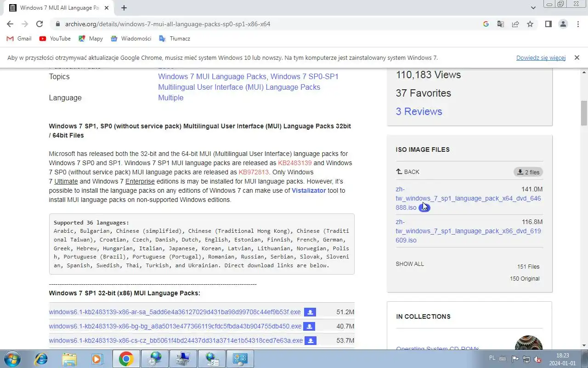Viewport: 588px width, 368px height.
Task: Click the '110,183 Views' text
Action: [x=428, y=75]
